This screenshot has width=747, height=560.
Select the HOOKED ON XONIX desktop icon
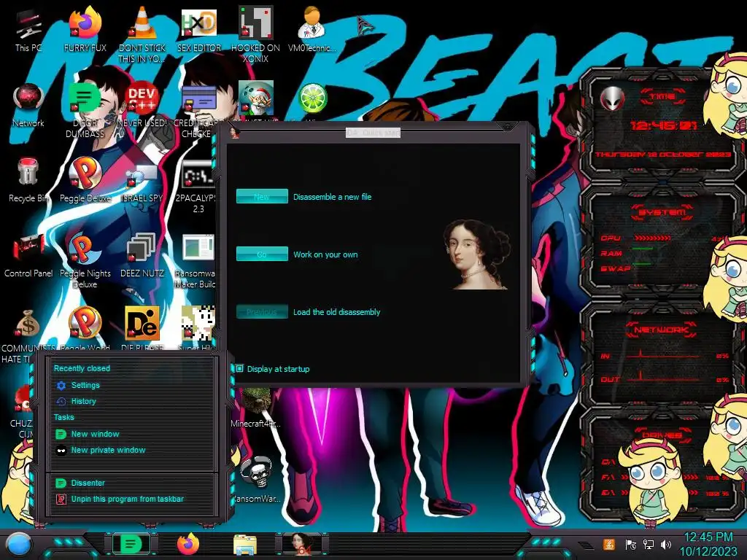[256, 34]
